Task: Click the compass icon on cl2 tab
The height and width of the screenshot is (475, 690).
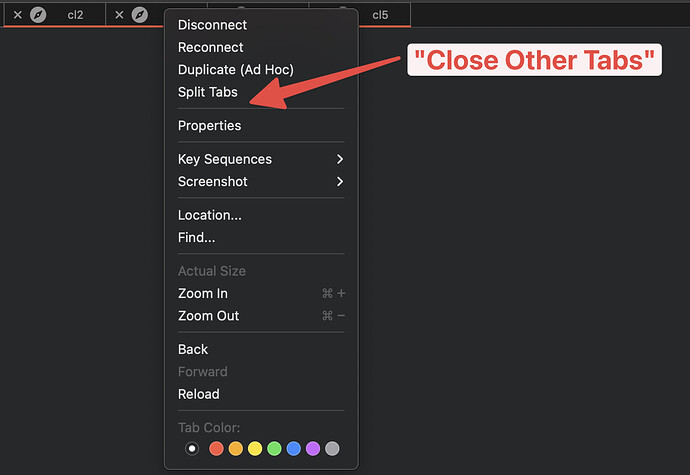Action: 38,15
